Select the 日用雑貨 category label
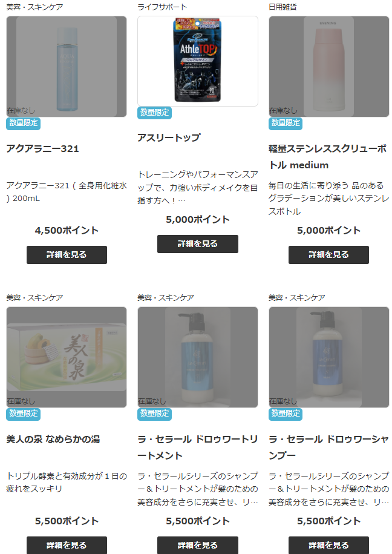Viewport: 392px width, 554px height. (283, 7)
